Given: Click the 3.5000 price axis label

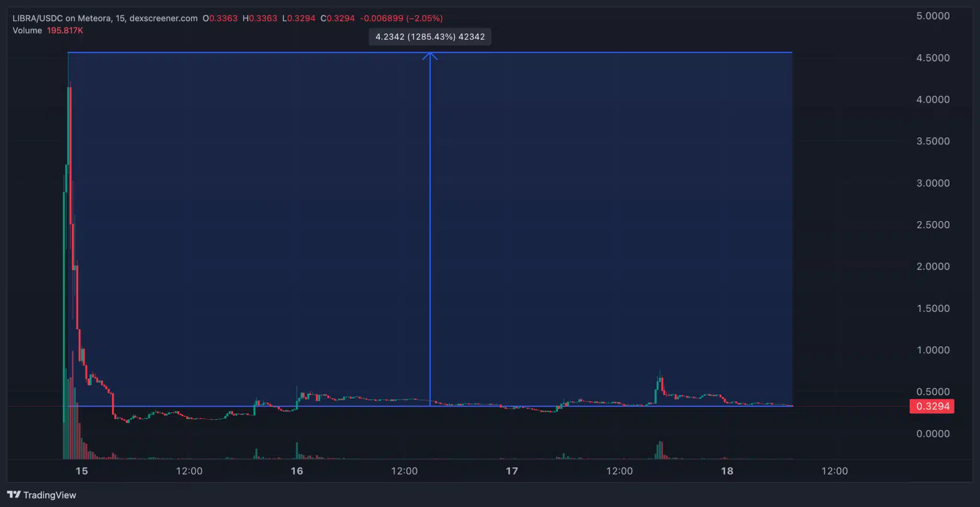Looking at the screenshot, I should [933, 141].
